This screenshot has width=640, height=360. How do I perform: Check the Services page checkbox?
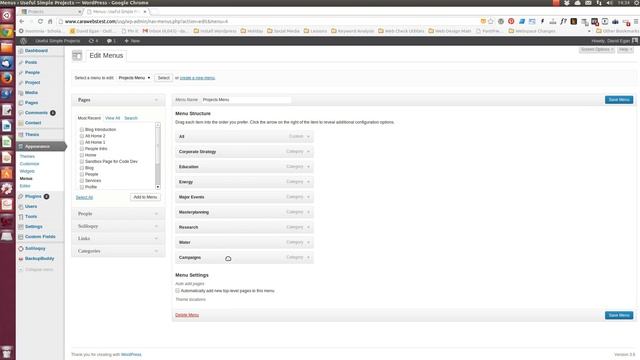82,180
